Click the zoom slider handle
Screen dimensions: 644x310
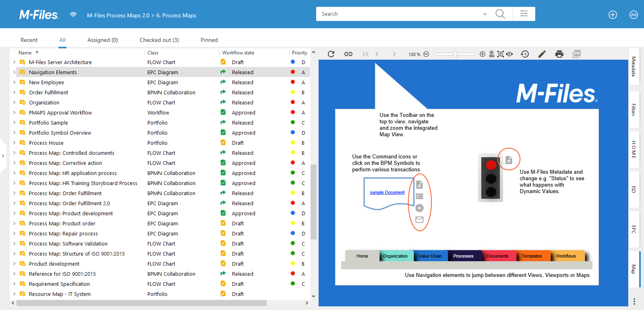[x=455, y=54]
